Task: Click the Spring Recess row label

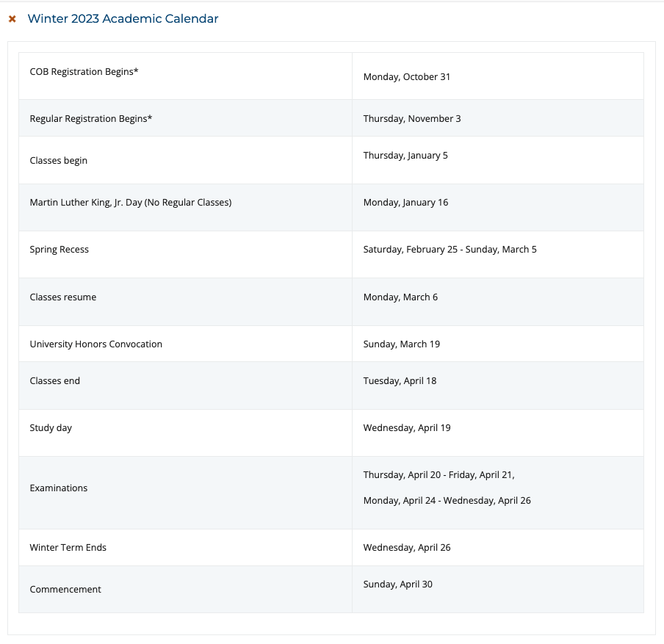Action: (59, 249)
